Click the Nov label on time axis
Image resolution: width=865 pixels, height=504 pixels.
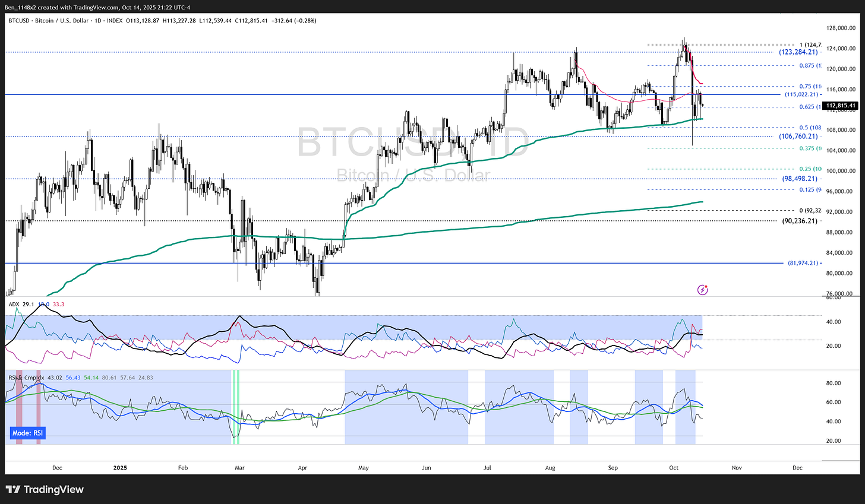point(737,468)
